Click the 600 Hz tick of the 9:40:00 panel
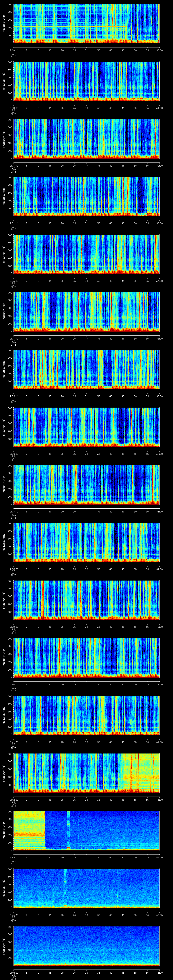This screenshot has width=173, height=980. (10, 654)
